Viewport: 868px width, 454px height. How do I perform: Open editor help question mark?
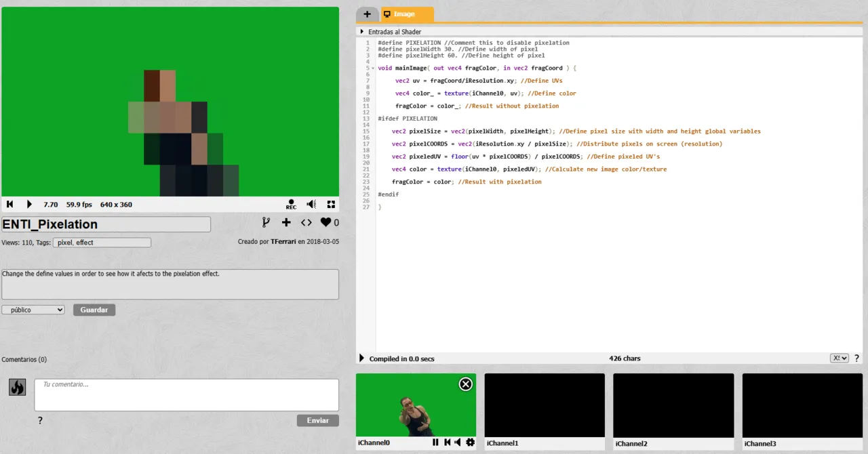click(856, 358)
